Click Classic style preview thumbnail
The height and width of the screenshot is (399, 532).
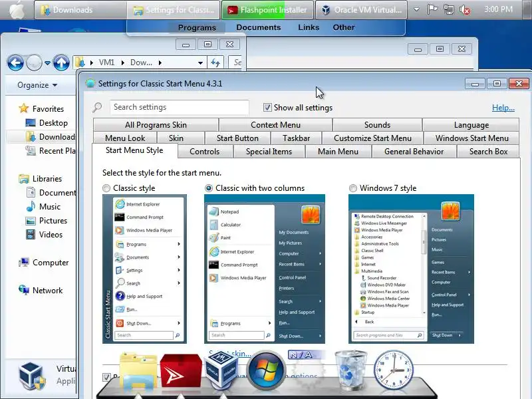[144, 269]
